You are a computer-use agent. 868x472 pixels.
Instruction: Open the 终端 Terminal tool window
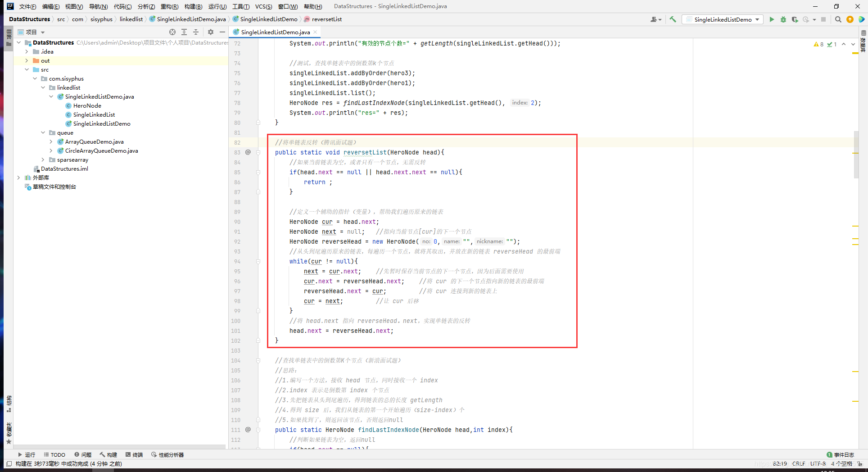[x=134, y=454]
